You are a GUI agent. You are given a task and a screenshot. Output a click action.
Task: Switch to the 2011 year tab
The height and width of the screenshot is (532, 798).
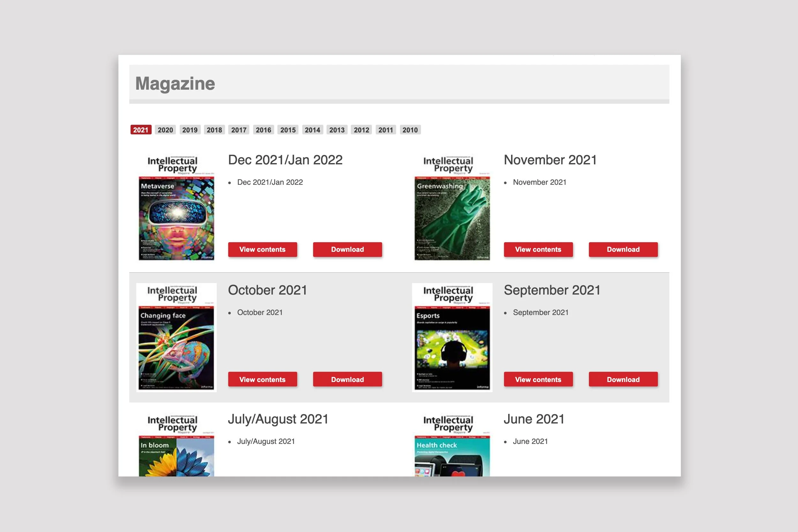pos(386,130)
